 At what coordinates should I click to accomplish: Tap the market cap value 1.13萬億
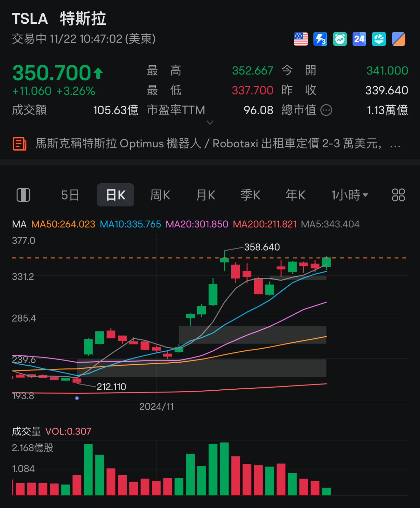[388, 110]
